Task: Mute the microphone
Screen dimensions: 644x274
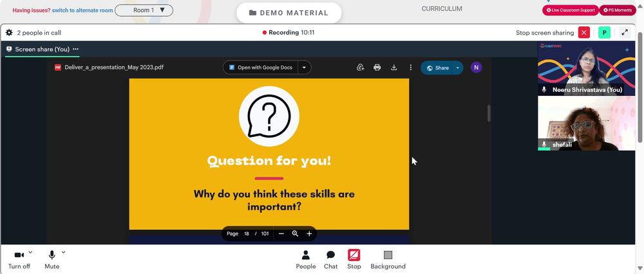Action: click(x=52, y=260)
